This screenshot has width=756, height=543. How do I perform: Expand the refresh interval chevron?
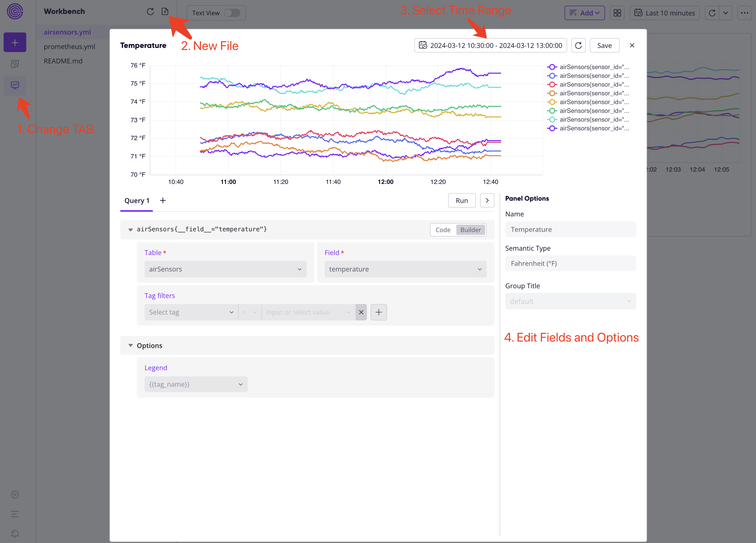tap(726, 13)
